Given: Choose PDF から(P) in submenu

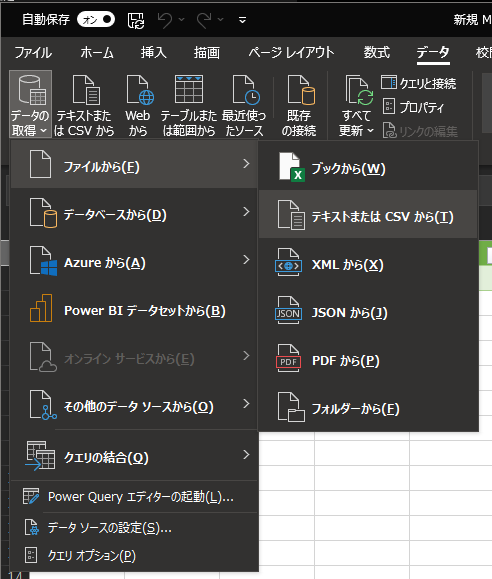Looking at the screenshot, I should click(368, 359).
